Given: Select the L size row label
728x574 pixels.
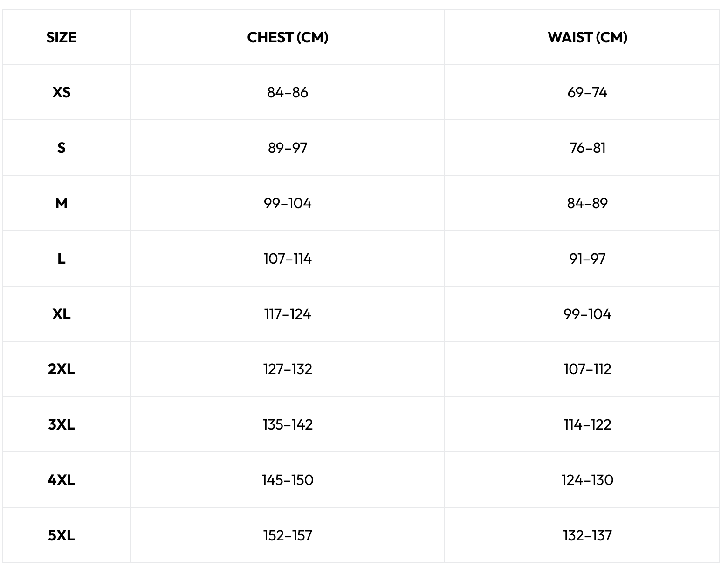Looking at the screenshot, I should [x=62, y=259].
